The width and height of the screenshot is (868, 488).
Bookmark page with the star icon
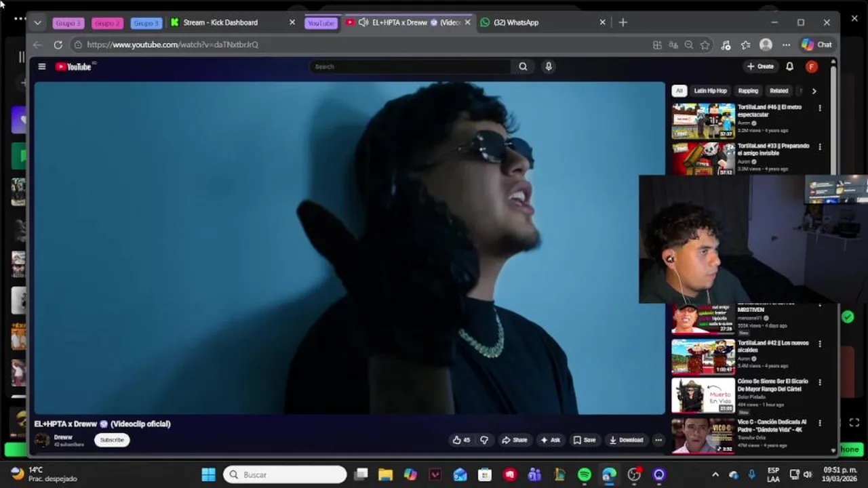click(705, 45)
